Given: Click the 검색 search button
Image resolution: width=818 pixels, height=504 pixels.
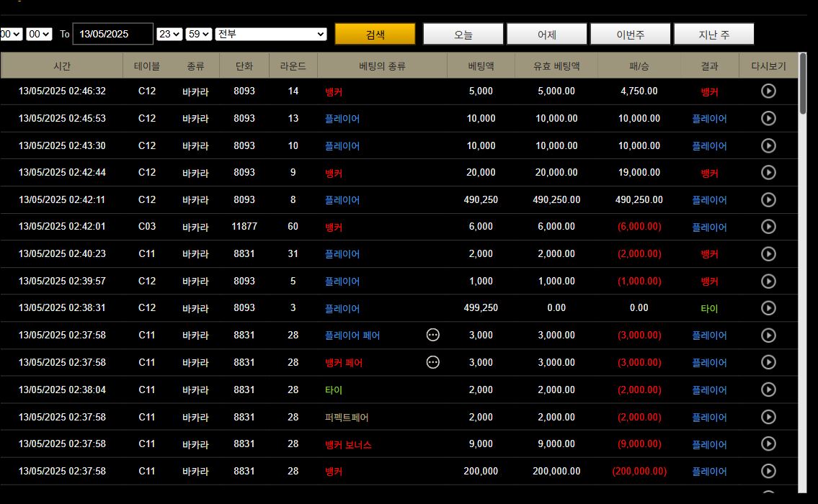Looking at the screenshot, I should [375, 34].
